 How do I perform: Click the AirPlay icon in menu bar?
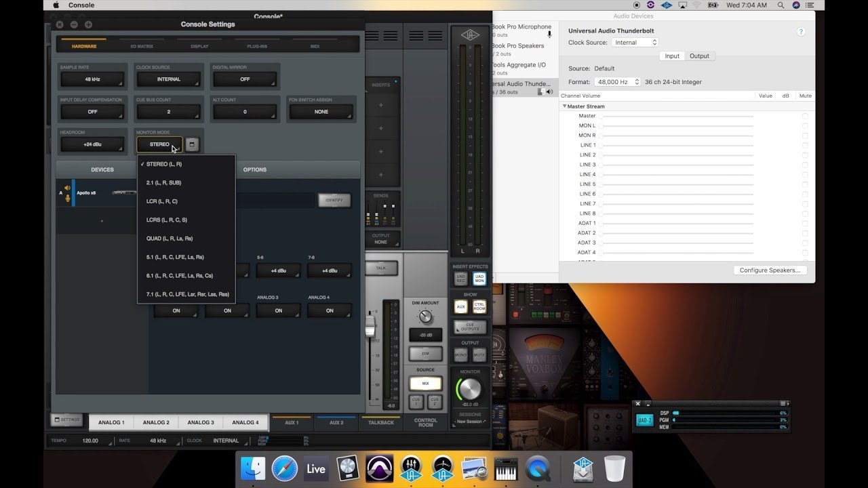point(682,5)
